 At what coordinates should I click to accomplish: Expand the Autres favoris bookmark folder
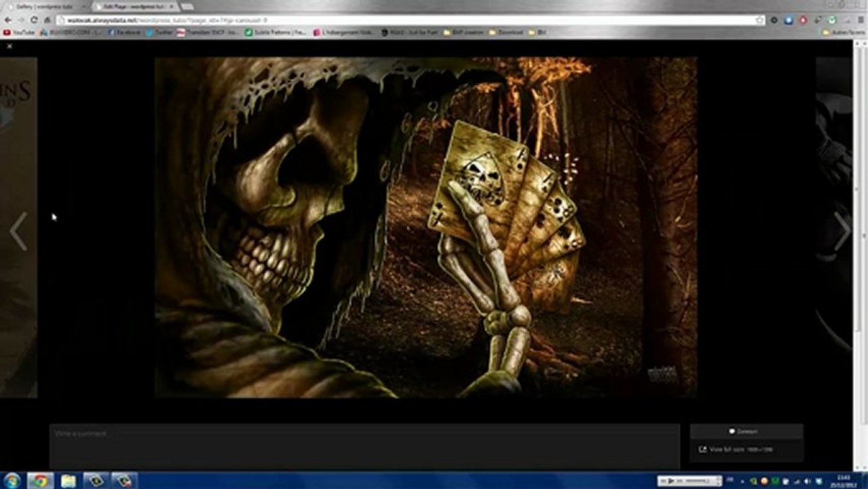click(x=844, y=32)
